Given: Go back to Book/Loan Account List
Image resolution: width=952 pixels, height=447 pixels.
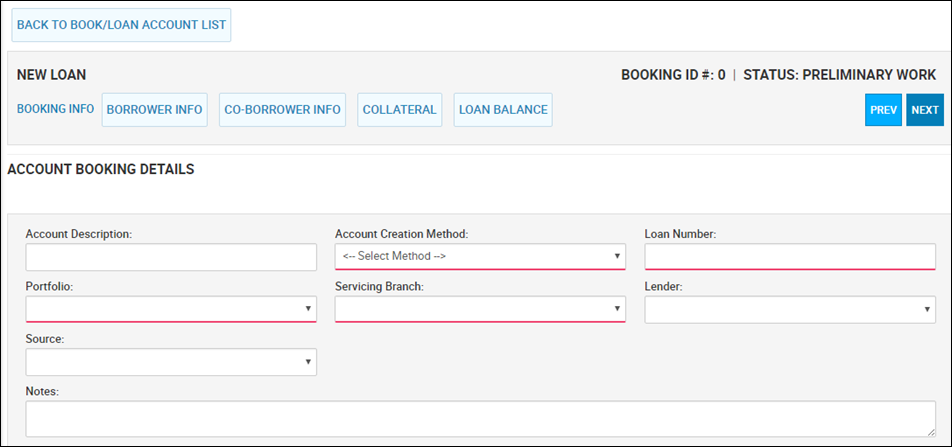Looking at the screenshot, I should (121, 25).
